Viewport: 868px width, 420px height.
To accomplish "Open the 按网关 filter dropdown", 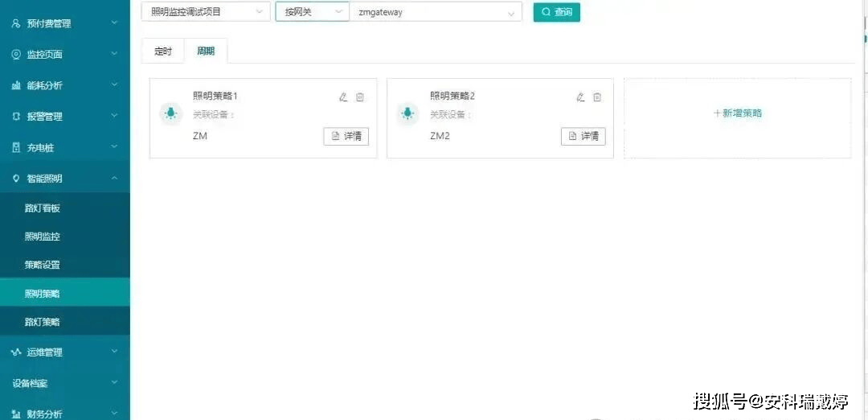I will (x=312, y=11).
